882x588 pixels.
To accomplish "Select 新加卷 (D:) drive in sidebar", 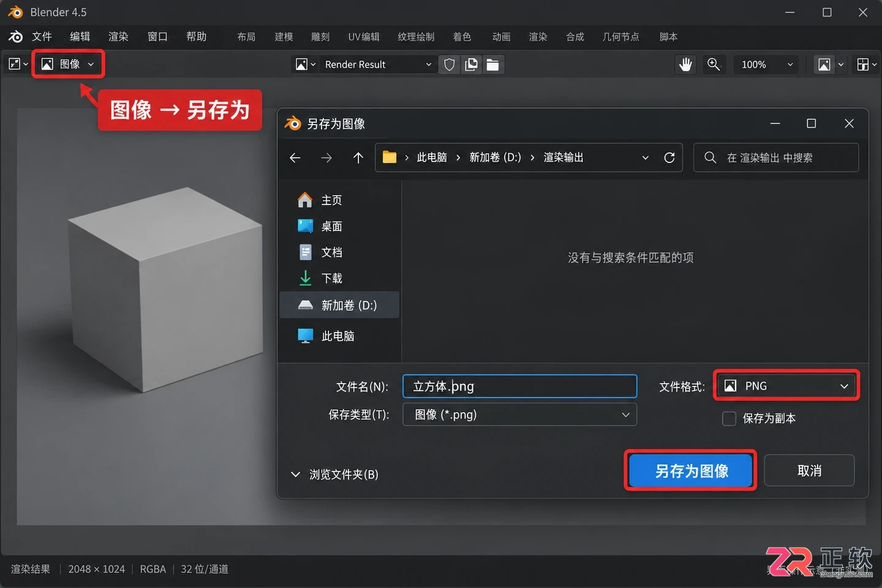I will (x=339, y=305).
